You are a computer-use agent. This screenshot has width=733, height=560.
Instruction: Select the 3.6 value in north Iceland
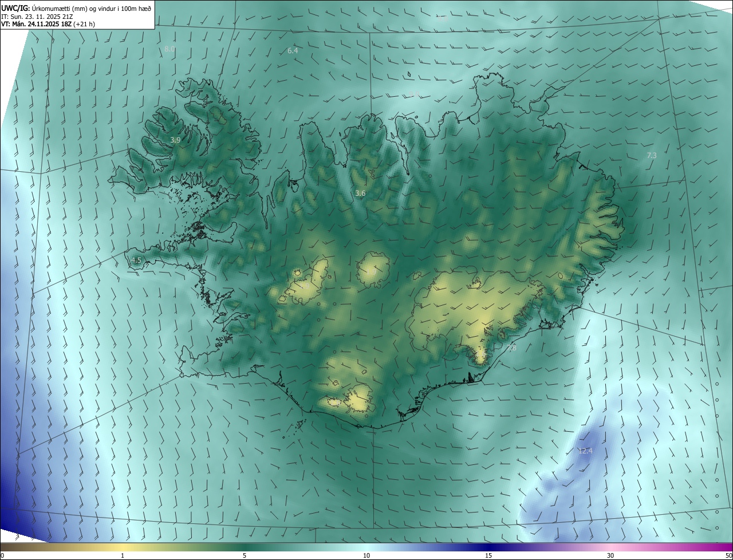(x=360, y=194)
